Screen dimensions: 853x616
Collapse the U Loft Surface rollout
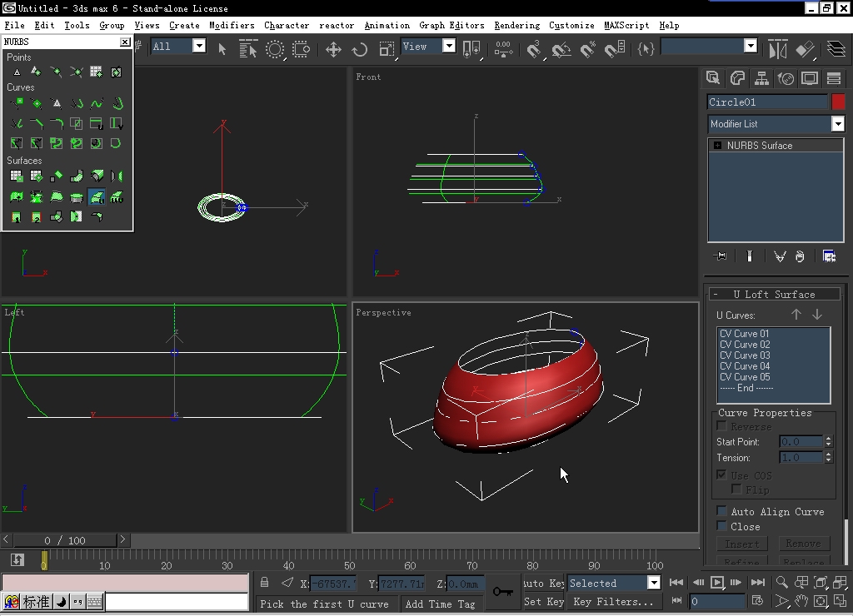tap(774, 294)
